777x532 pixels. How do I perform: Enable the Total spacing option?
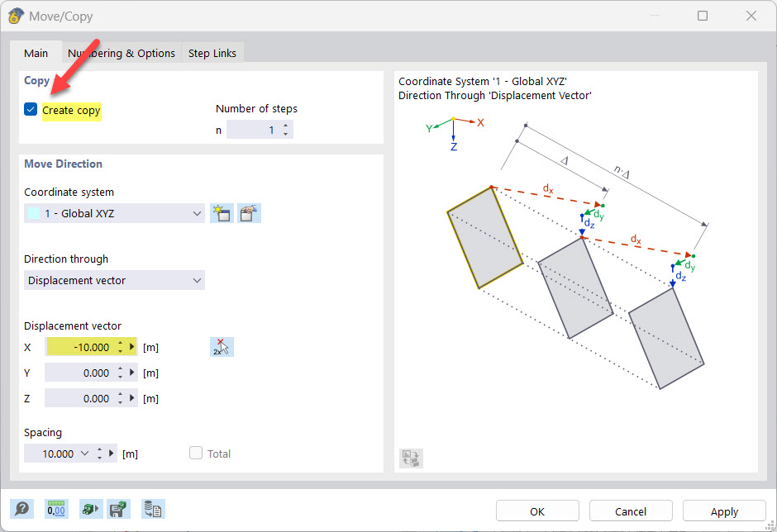[x=196, y=453]
